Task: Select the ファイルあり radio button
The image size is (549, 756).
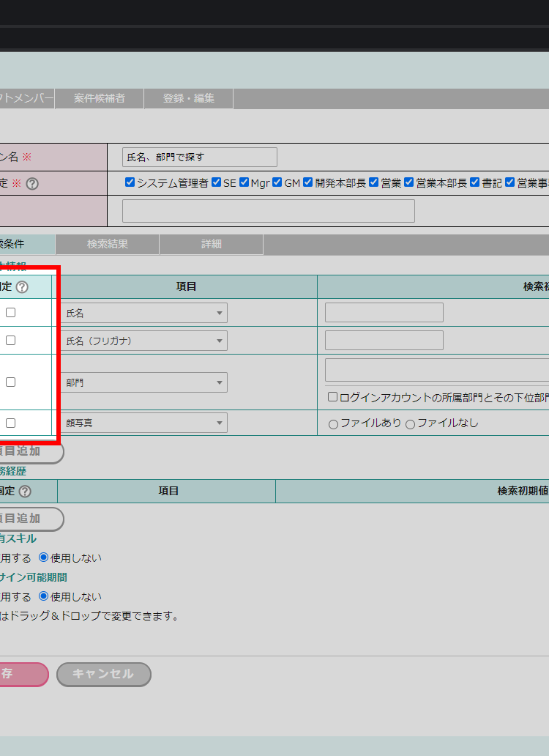Action: (x=334, y=424)
